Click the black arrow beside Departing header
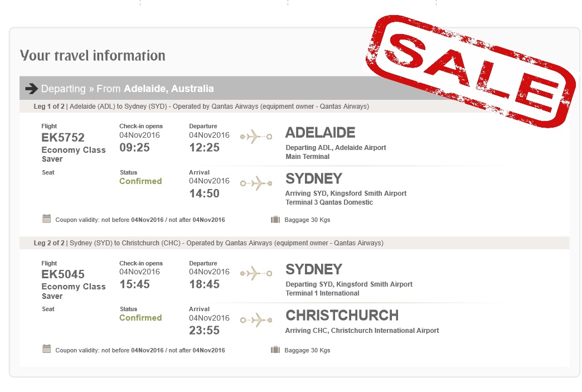 pos(32,88)
